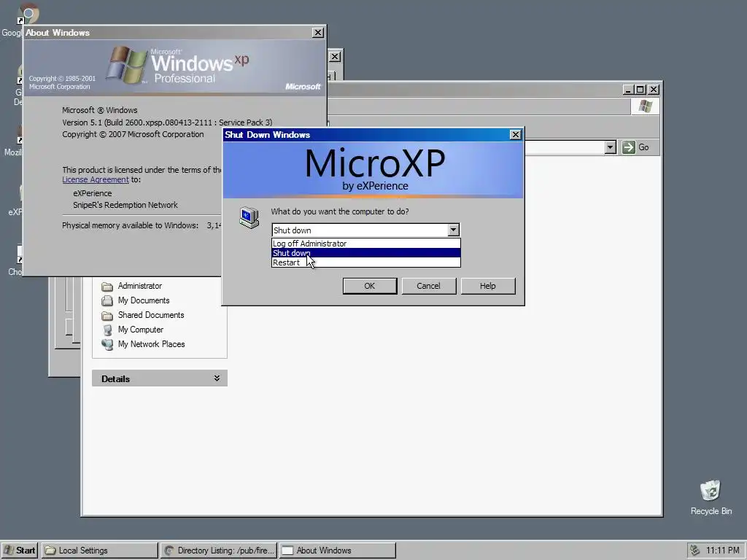Open the License Agreement link
The image size is (747, 560).
coord(96,179)
